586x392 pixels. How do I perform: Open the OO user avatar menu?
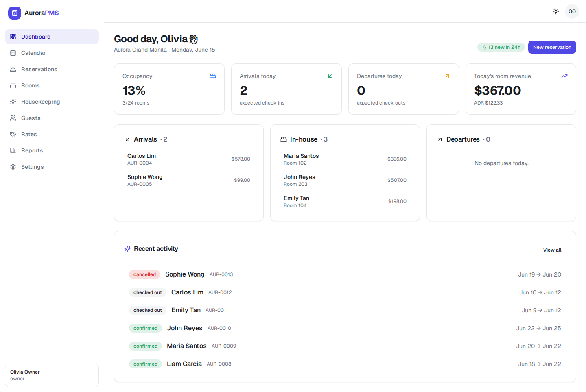coord(572,11)
